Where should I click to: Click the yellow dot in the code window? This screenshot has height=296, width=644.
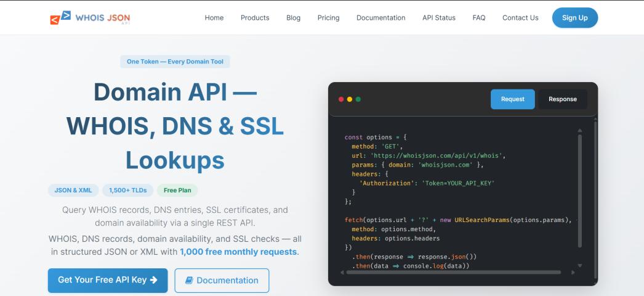(350, 99)
